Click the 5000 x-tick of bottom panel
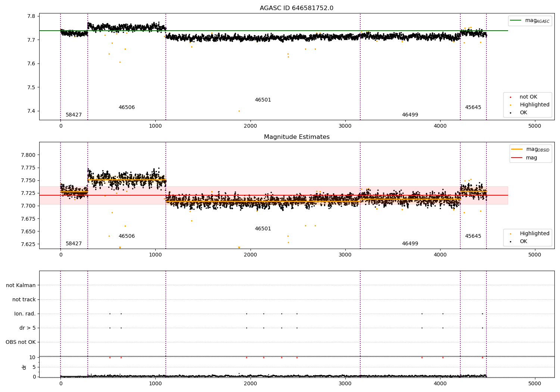This screenshot has height=392, width=560. pos(535,383)
